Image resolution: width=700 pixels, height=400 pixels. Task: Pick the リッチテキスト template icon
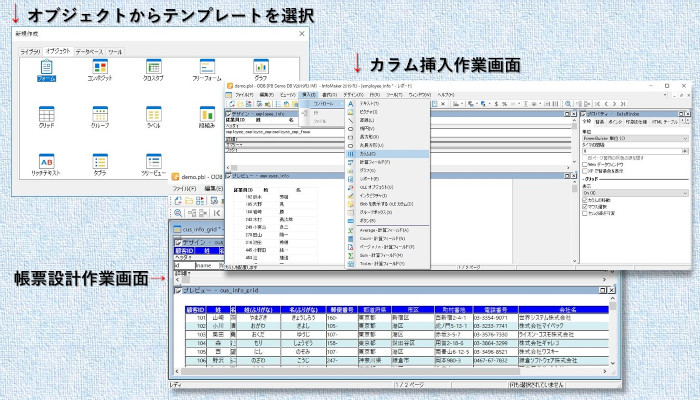click(46, 162)
